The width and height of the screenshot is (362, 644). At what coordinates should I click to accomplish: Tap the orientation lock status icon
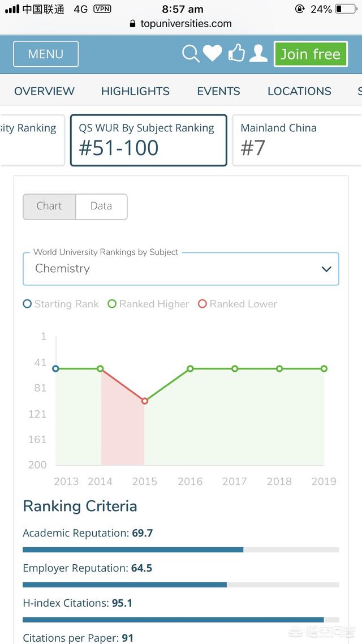click(300, 9)
